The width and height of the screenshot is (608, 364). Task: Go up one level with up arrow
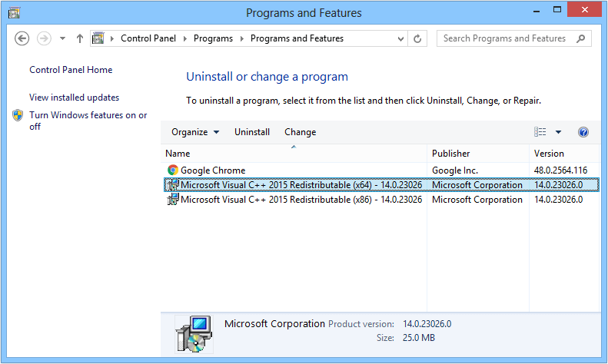click(x=80, y=38)
